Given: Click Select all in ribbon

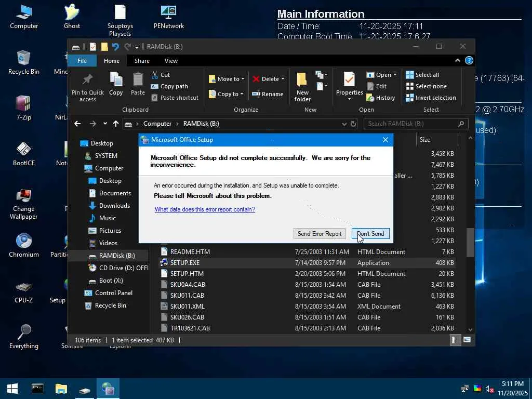Looking at the screenshot, I should (422, 75).
